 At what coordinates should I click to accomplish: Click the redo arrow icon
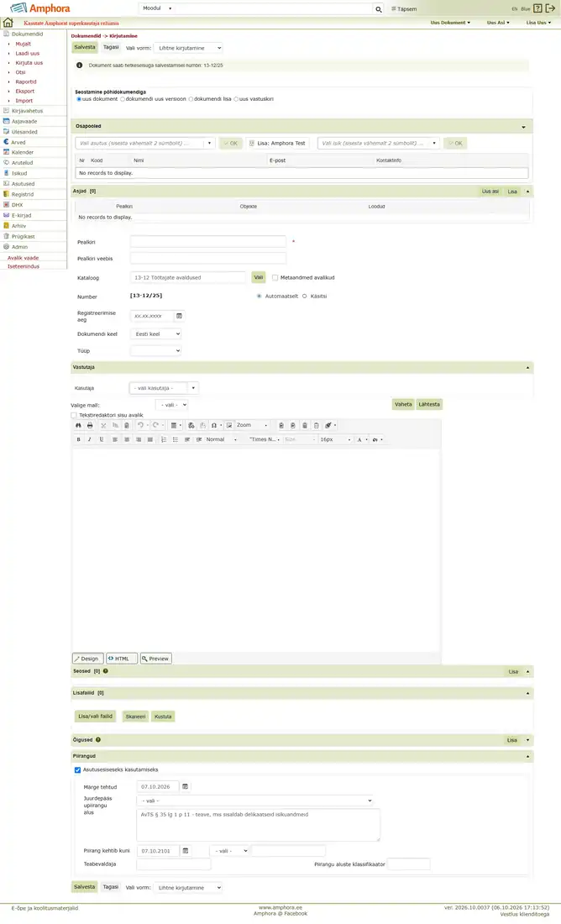pos(155,426)
